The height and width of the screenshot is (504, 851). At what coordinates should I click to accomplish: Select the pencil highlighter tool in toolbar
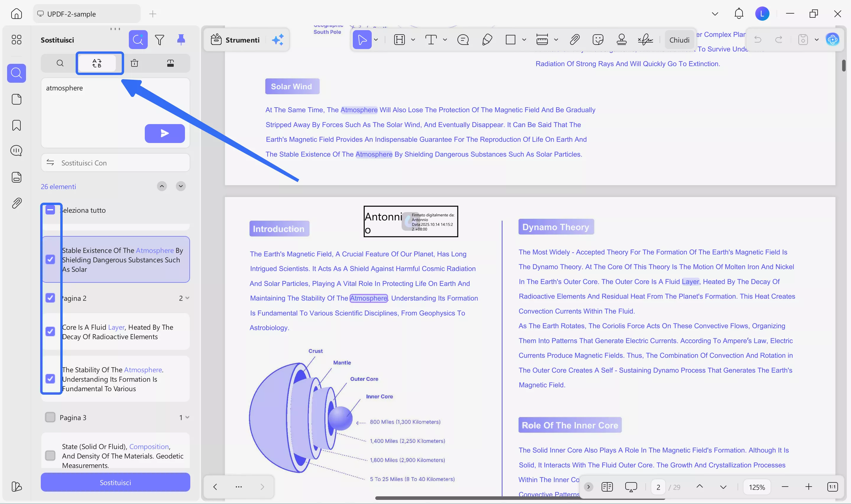click(x=487, y=40)
